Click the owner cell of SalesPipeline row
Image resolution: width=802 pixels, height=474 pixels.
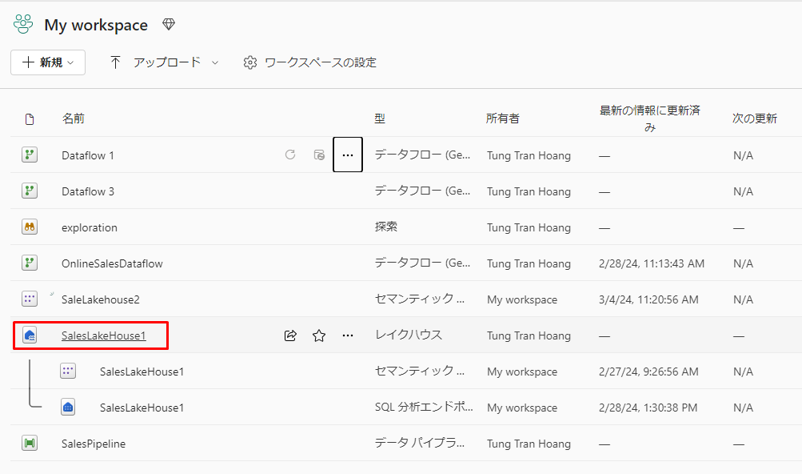pyautogui.click(x=529, y=444)
